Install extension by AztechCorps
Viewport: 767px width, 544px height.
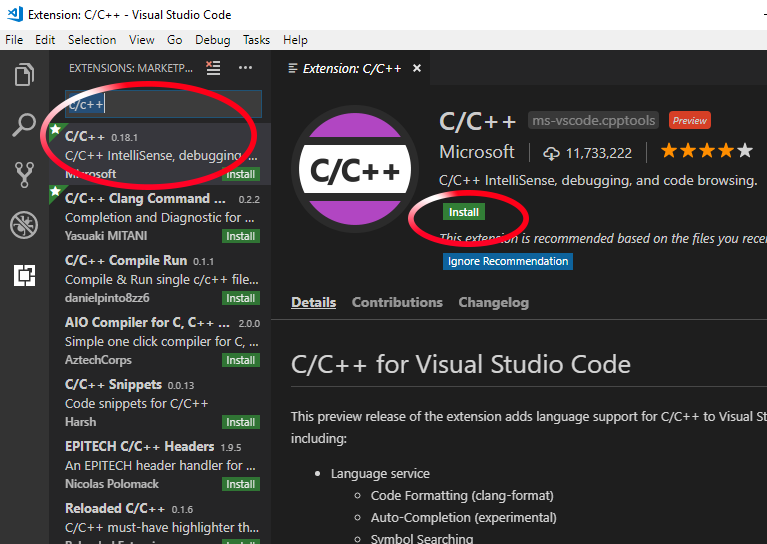click(241, 361)
